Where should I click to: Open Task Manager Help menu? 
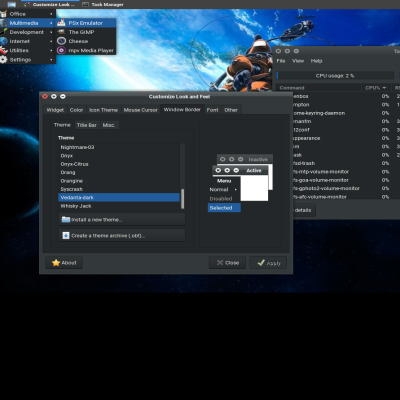pos(316,61)
